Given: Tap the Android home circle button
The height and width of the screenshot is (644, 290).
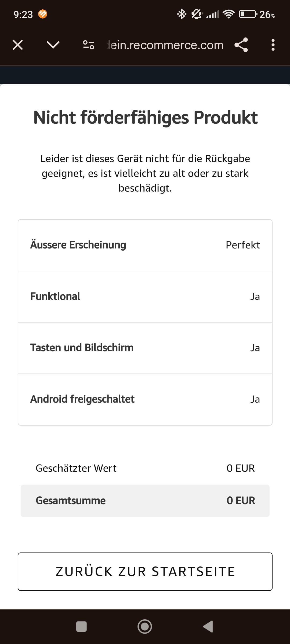Looking at the screenshot, I should 145,627.
